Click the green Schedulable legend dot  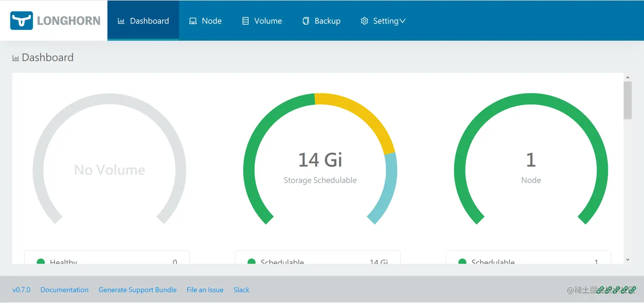[x=251, y=263]
